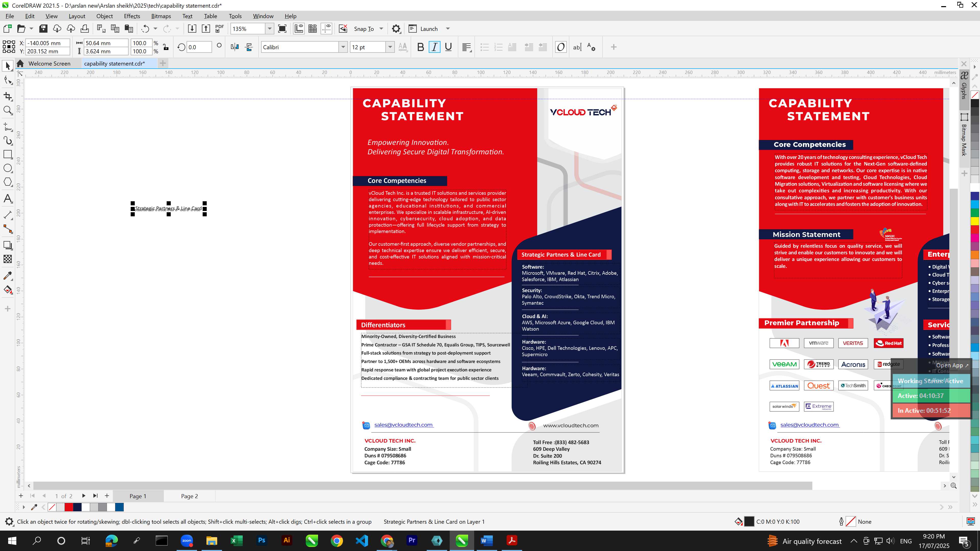Select the Transparency tool
Image resolution: width=980 pixels, height=551 pixels.
[x=8, y=259]
